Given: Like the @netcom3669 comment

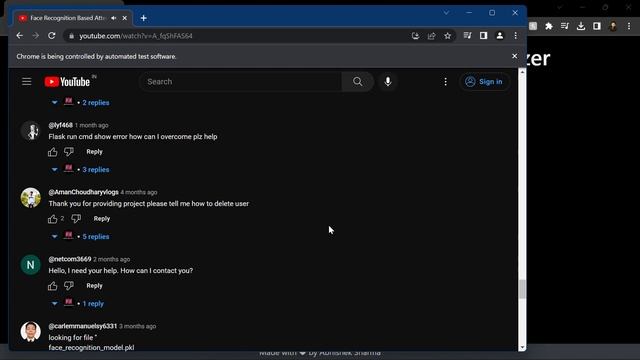Looking at the screenshot, I should coord(53,286).
